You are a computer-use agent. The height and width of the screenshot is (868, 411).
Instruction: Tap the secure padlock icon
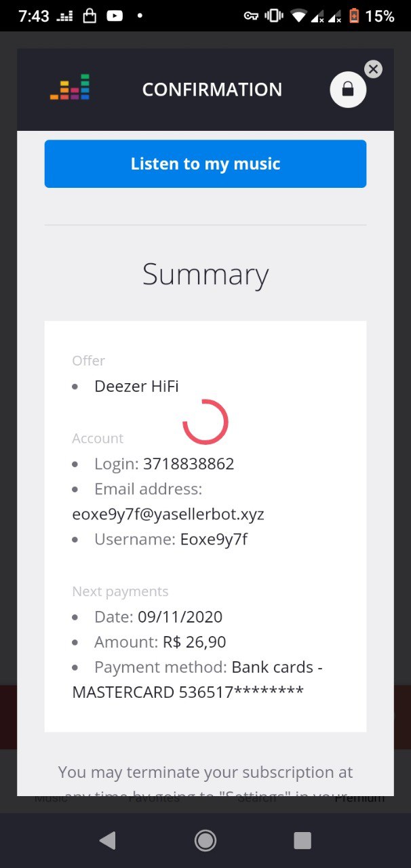coord(348,89)
